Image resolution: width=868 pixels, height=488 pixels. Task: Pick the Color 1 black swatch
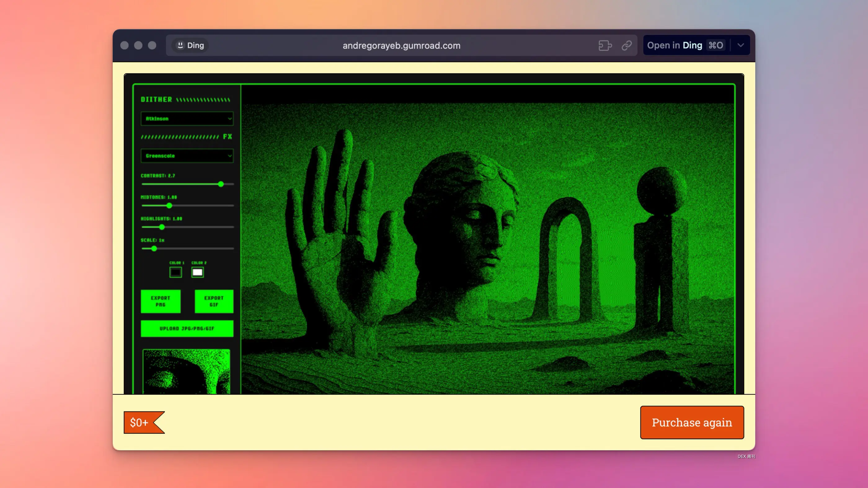coord(175,272)
